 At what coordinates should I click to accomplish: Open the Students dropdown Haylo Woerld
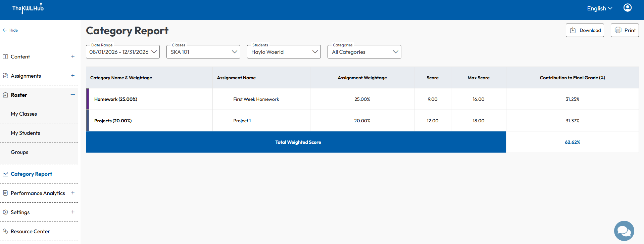coord(284,52)
